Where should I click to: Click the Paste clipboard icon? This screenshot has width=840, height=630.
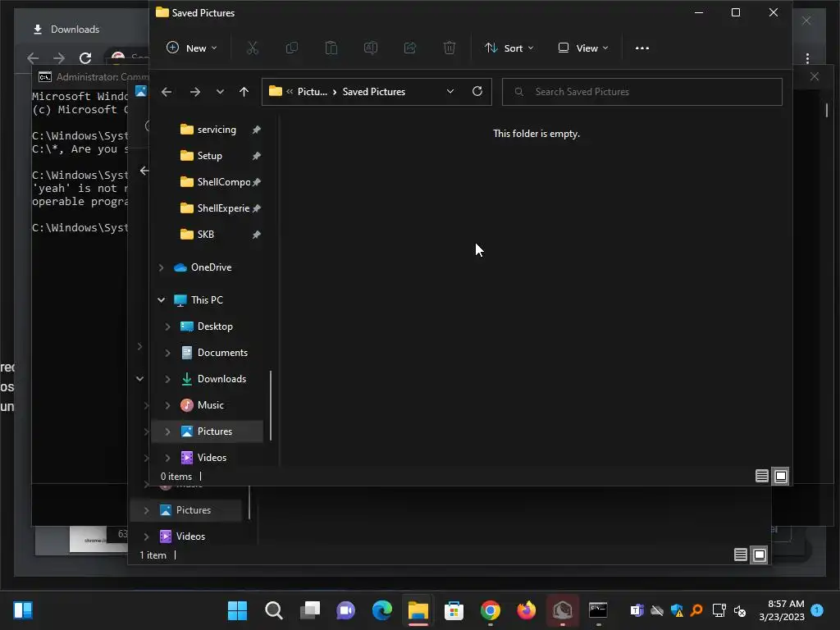(x=331, y=48)
